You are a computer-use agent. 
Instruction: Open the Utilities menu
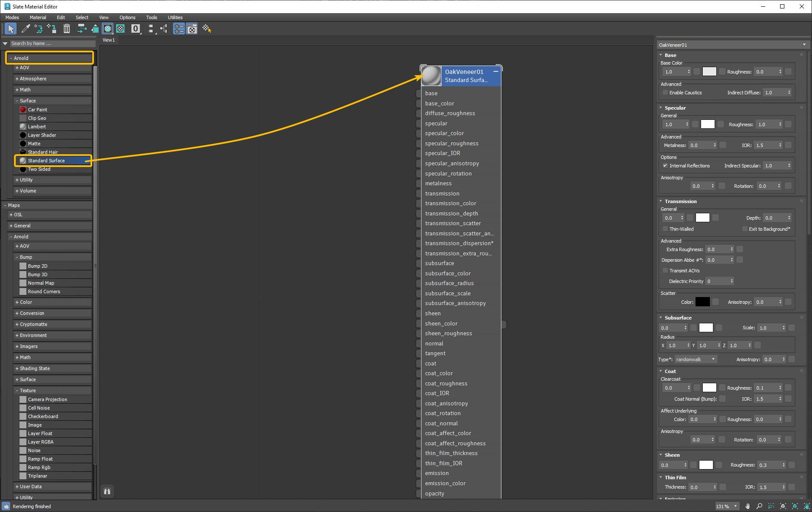click(175, 17)
